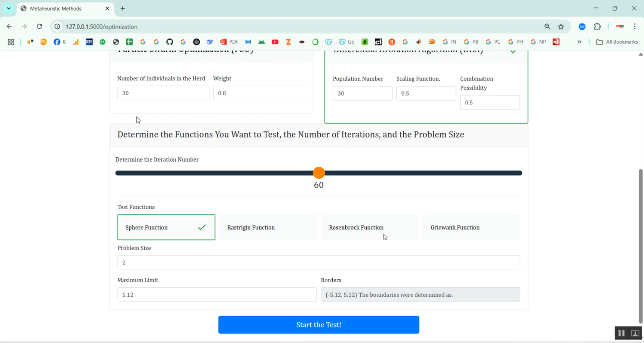This screenshot has width=644, height=343.
Task: Select the Griewank Function test card
Action: pos(471,227)
